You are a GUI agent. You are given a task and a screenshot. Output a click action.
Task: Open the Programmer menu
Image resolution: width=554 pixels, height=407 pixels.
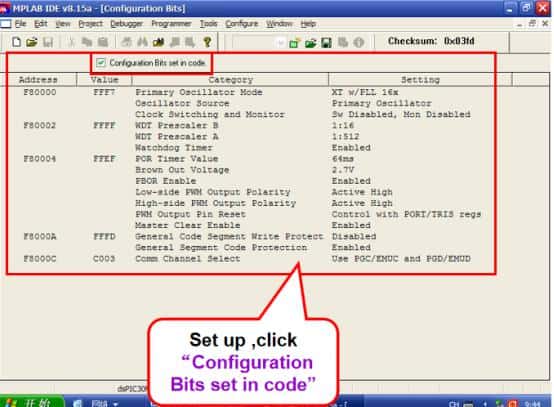(171, 24)
